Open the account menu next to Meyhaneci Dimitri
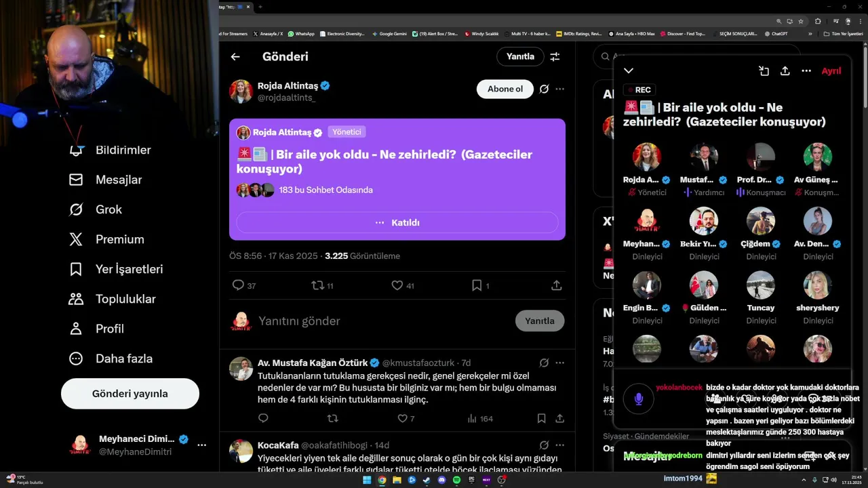Screen dimensions: 868x488 click(201, 445)
